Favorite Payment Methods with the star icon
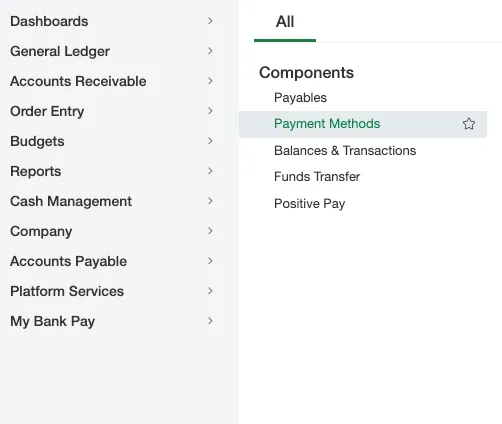Screen dimensions: 502x424 coord(469,124)
